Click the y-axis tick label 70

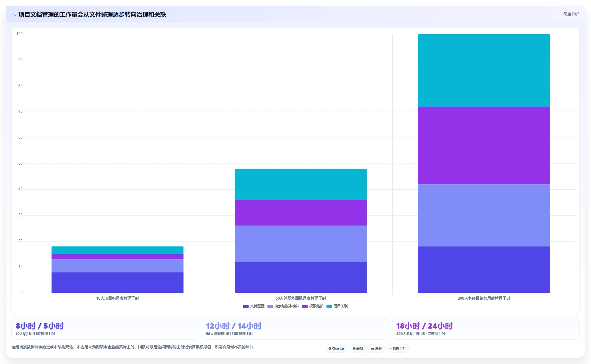tap(20, 112)
